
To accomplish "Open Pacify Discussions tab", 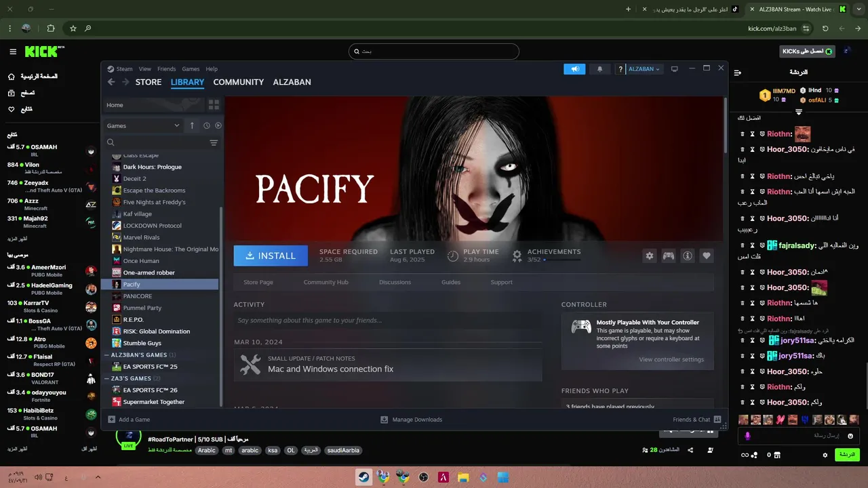I will point(395,282).
